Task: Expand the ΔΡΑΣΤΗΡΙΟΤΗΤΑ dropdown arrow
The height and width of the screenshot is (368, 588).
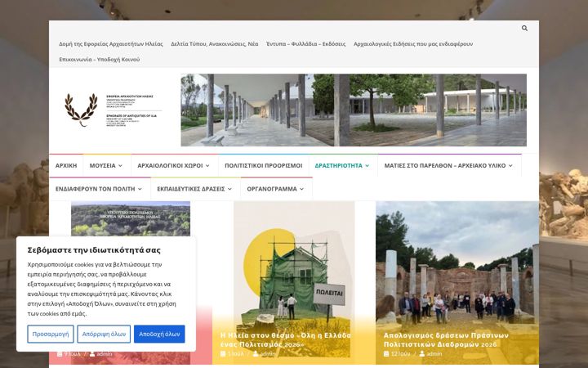Action: 367,165
